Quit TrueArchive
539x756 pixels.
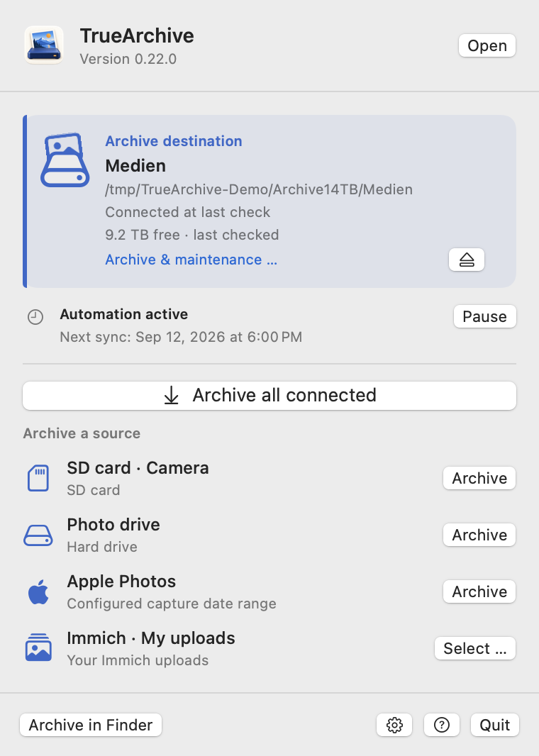pos(494,725)
